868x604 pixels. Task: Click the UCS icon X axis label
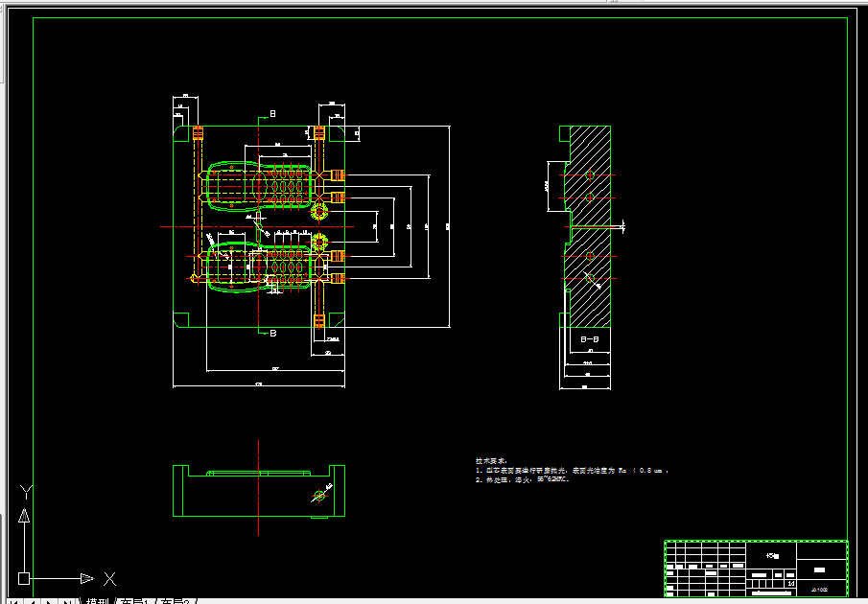110,579
